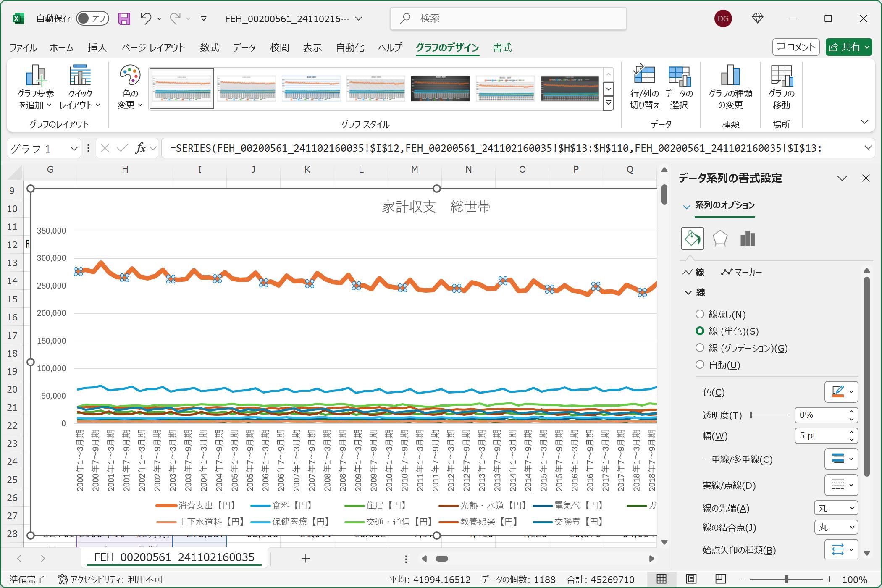Open Accessibility status (アクセシビリティ: 利用不可)
Image resolution: width=882 pixels, height=588 pixels.
(110, 580)
